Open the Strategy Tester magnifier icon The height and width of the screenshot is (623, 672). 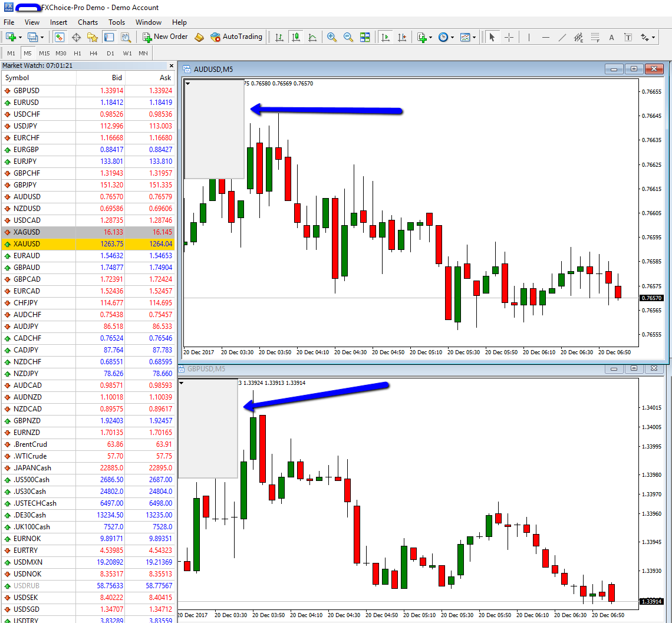click(x=126, y=37)
